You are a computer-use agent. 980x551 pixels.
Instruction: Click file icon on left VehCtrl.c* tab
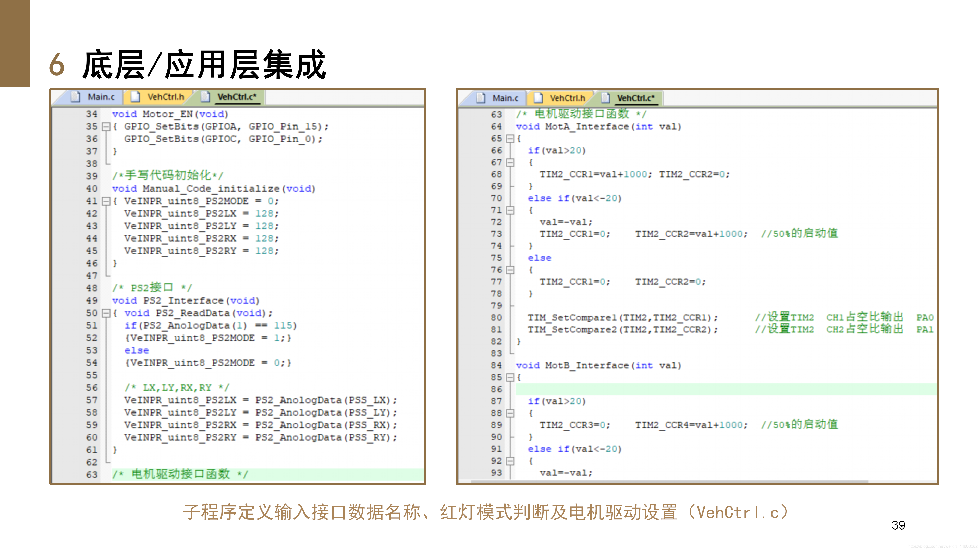[x=205, y=97]
